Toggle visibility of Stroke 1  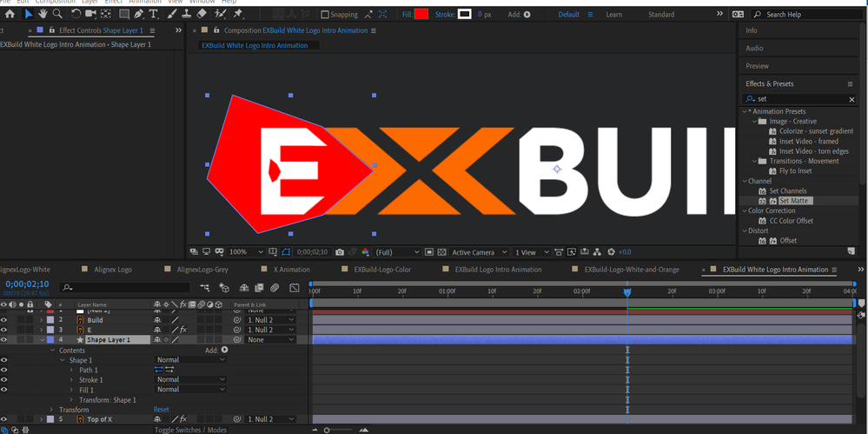tap(3, 380)
